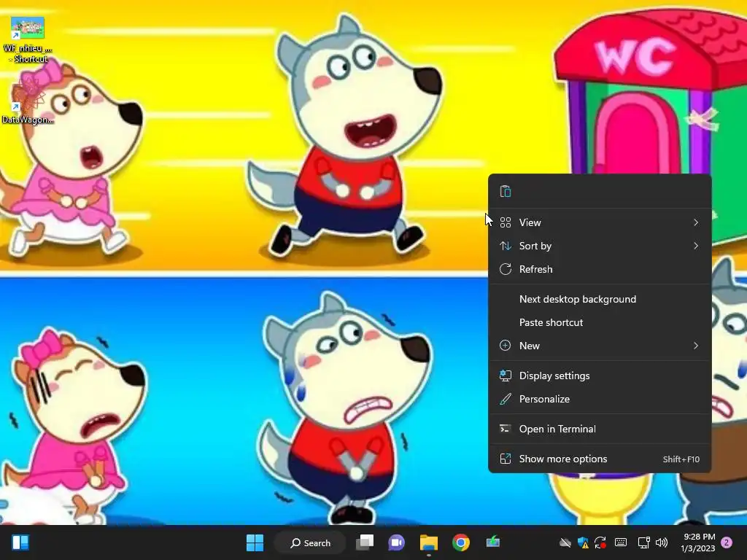Click the grid icon beside View

coord(506,222)
